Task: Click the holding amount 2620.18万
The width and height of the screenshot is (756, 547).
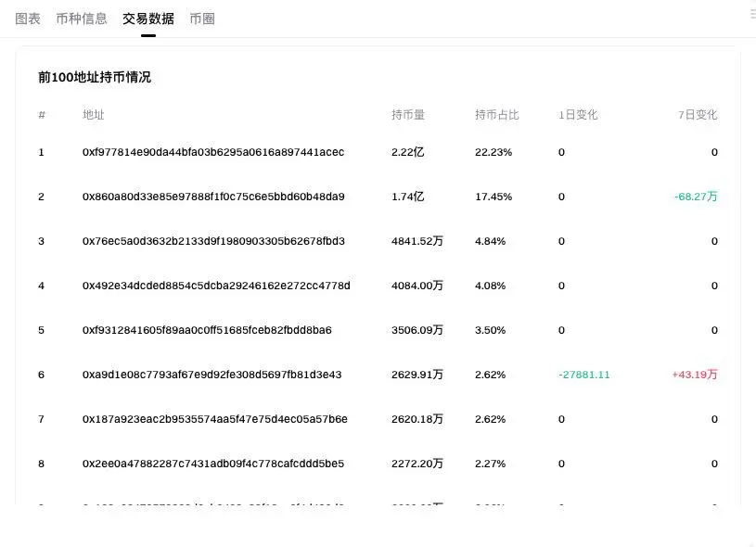Action: [x=417, y=419]
